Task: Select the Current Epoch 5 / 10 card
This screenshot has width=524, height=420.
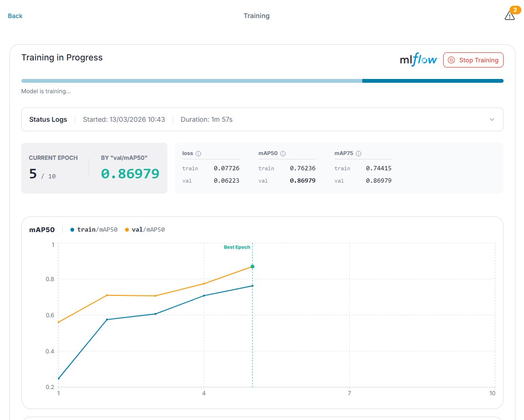Action: pyautogui.click(x=94, y=168)
